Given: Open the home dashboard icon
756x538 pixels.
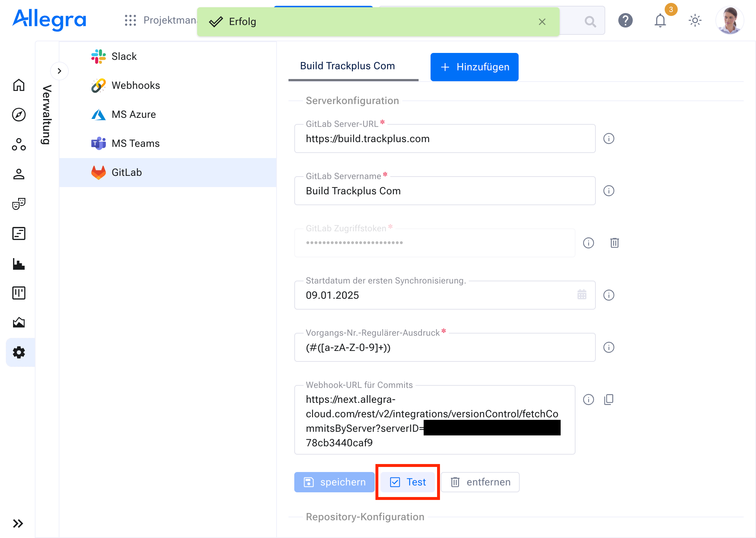Looking at the screenshot, I should 19,86.
